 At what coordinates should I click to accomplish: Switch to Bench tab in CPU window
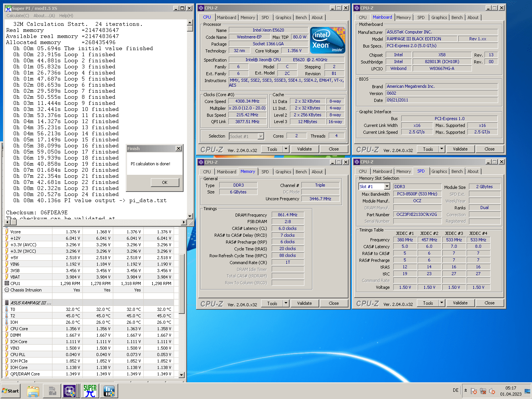pyautogui.click(x=301, y=17)
